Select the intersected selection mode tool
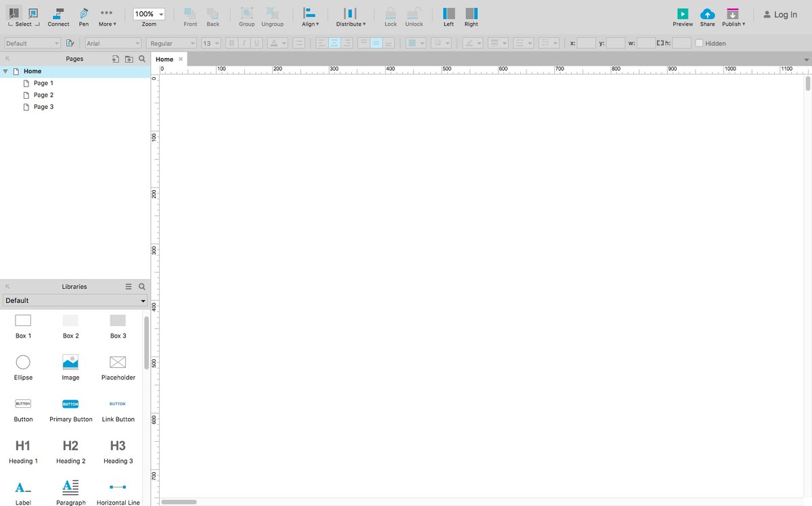The width and height of the screenshot is (812, 506). tap(14, 13)
